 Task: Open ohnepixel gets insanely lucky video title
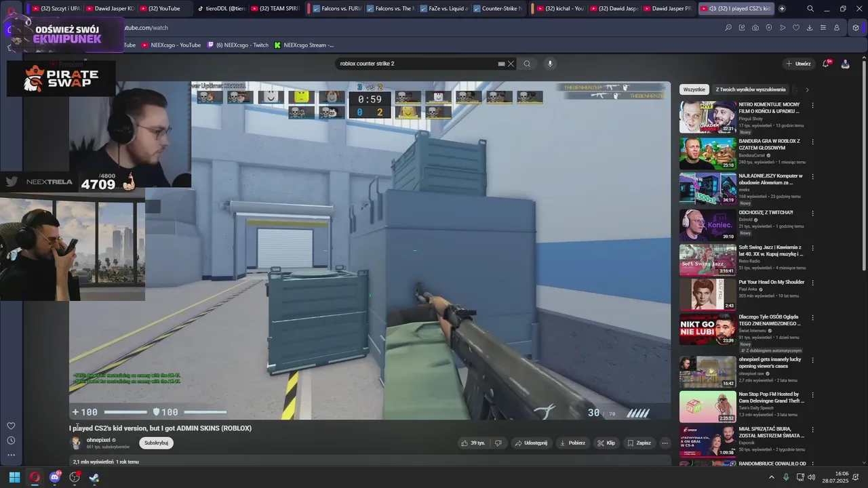coord(770,363)
